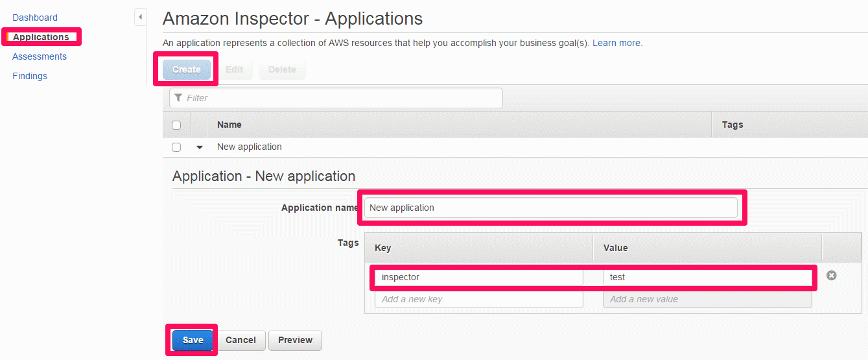Image resolution: width=868 pixels, height=360 pixels.
Task: Click the 'Add a new key' field
Action: click(x=479, y=299)
